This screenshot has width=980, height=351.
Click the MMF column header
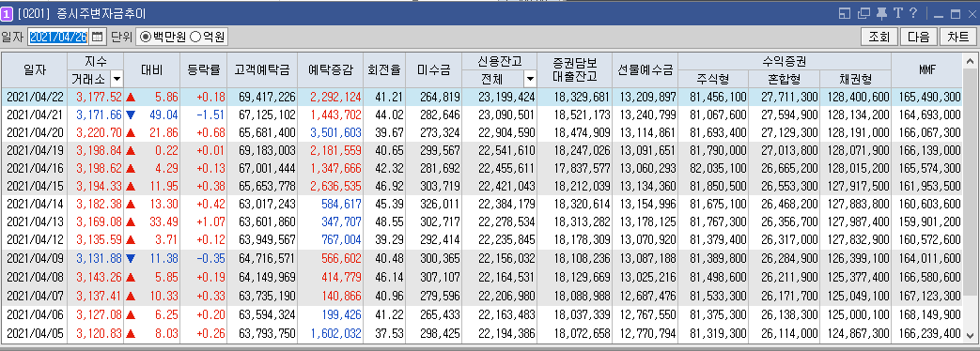tap(926, 70)
